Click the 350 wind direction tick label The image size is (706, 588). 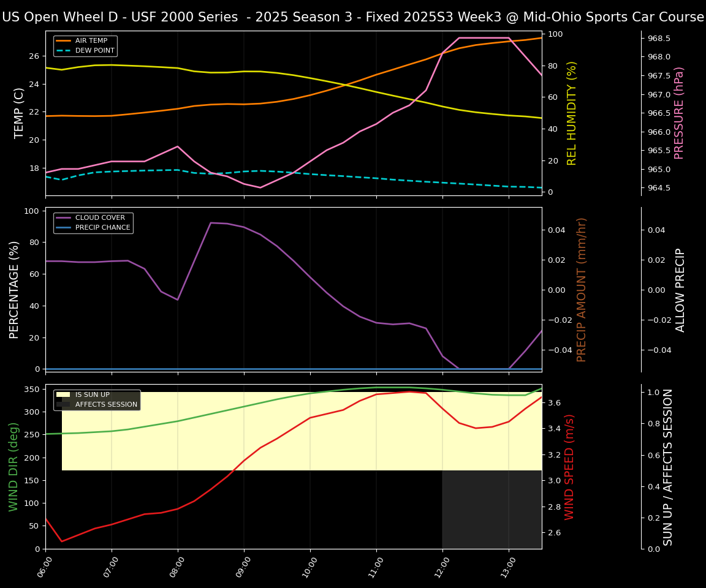coord(32,389)
